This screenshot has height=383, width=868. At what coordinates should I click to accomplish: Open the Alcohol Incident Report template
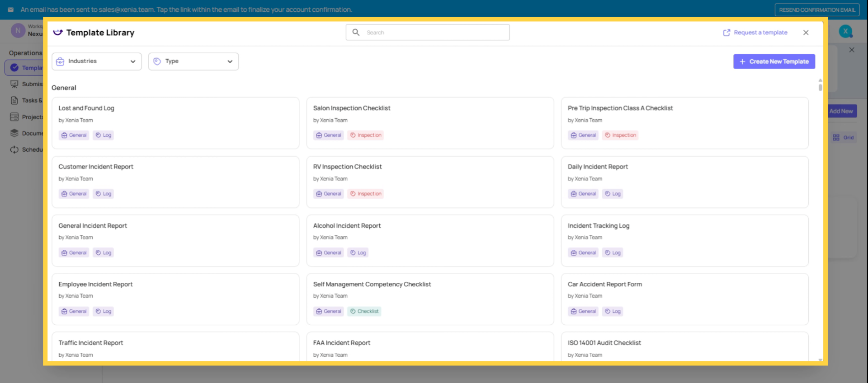(430, 240)
